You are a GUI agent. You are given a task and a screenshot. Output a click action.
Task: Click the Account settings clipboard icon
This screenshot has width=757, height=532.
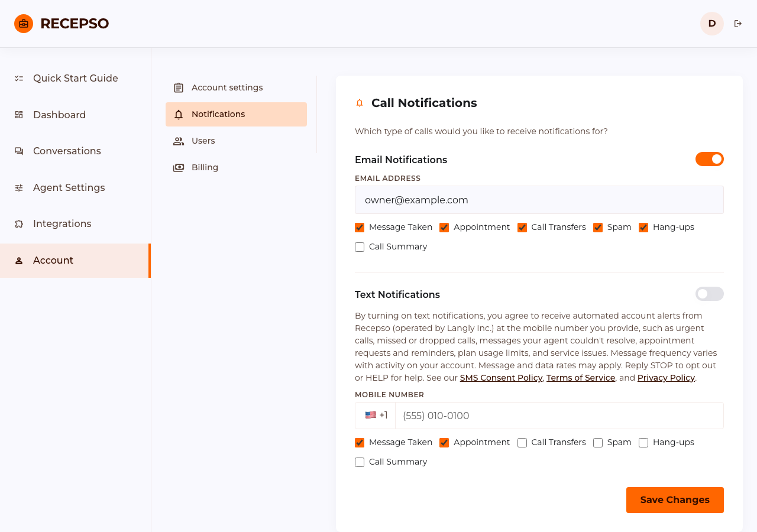[x=179, y=87]
